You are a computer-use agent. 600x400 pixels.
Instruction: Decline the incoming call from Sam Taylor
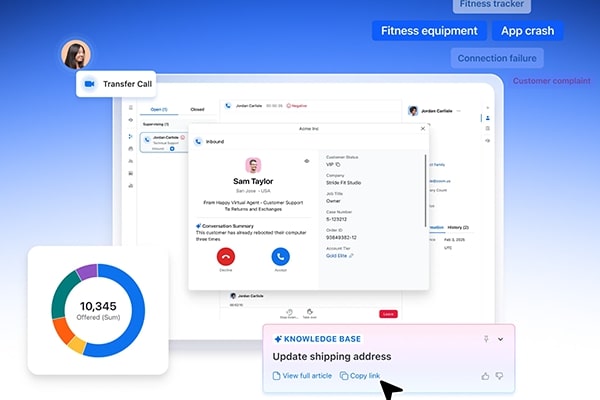[x=226, y=256]
